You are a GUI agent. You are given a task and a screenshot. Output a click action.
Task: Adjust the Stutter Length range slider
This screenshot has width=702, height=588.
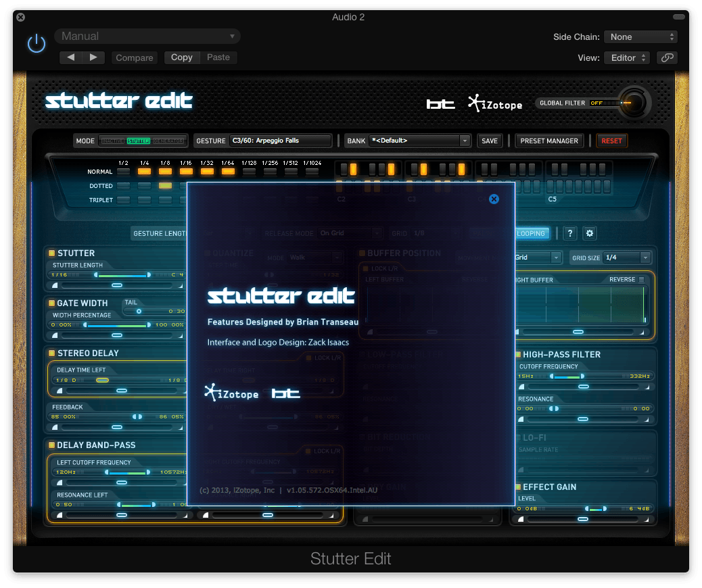click(x=122, y=275)
